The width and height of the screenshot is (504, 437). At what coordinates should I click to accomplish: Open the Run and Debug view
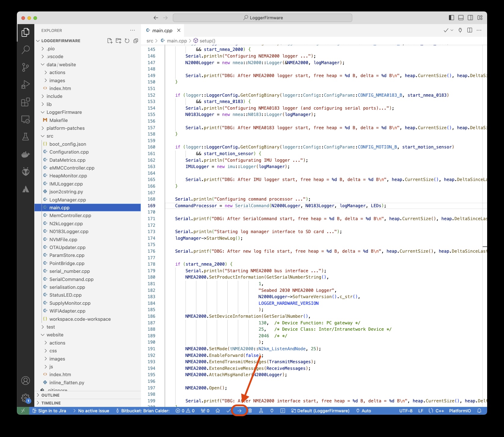[x=26, y=85]
